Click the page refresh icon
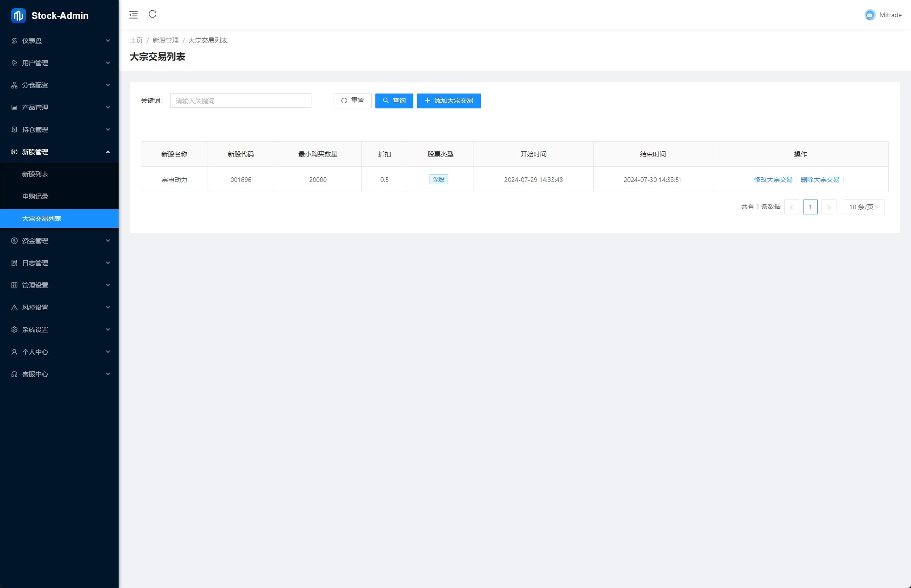Screen dimensions: 911x588 152,14
